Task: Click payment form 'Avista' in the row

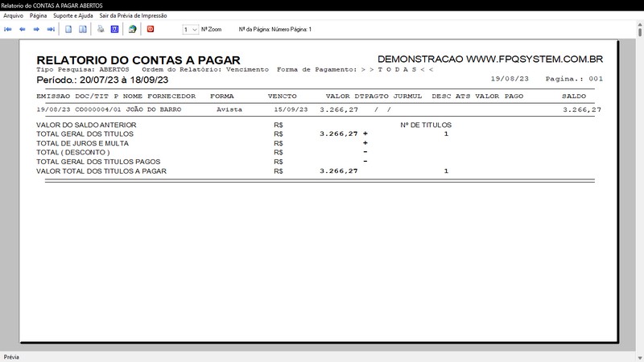Action: click(229, 110)
